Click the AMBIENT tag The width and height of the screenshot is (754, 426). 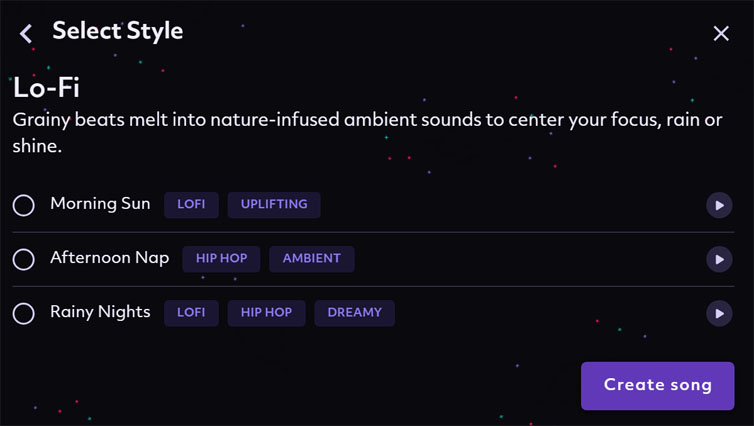[x=312, y=259]
